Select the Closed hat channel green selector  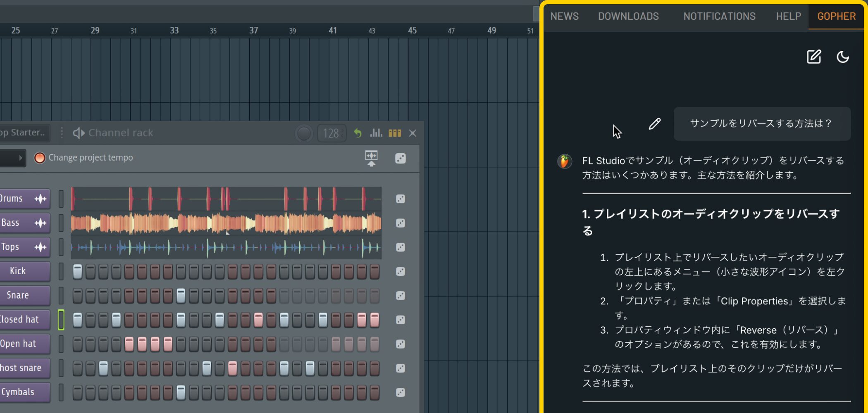point(61,320)
